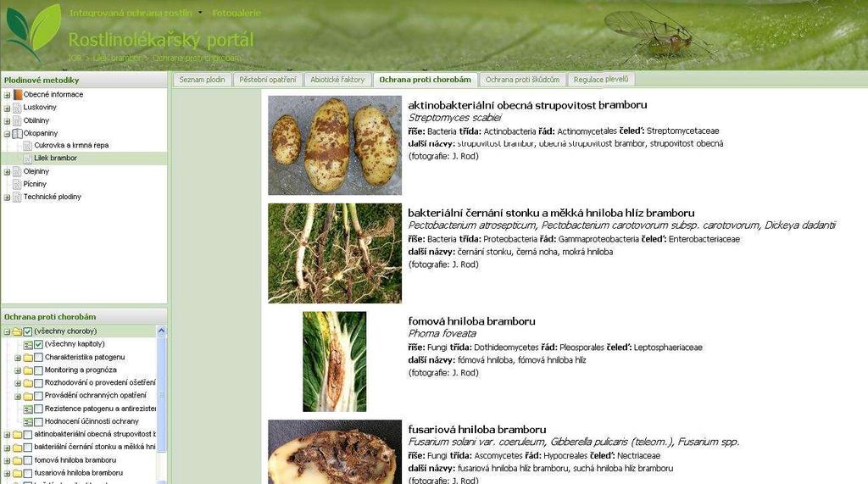Tick the Provádění ochranných opatření checkbox

coord(38,396)
